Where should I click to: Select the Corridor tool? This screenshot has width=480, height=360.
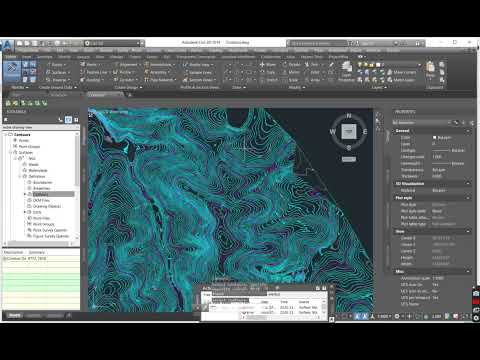[x=125, y=80]
